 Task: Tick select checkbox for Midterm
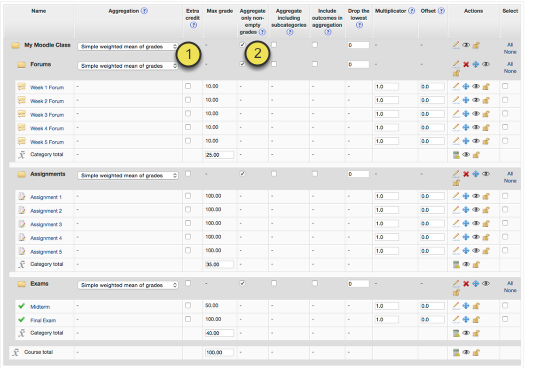pyautogui.click(x=505, y=305)
